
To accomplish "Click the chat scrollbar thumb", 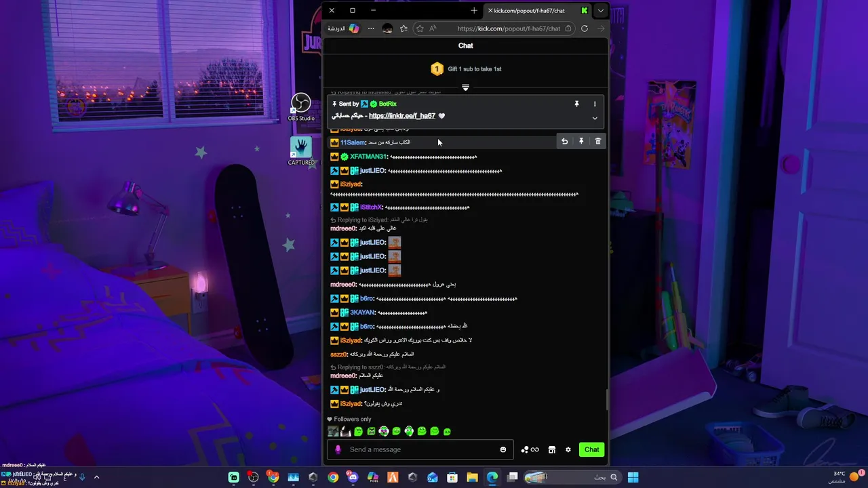I will (607, 400).
